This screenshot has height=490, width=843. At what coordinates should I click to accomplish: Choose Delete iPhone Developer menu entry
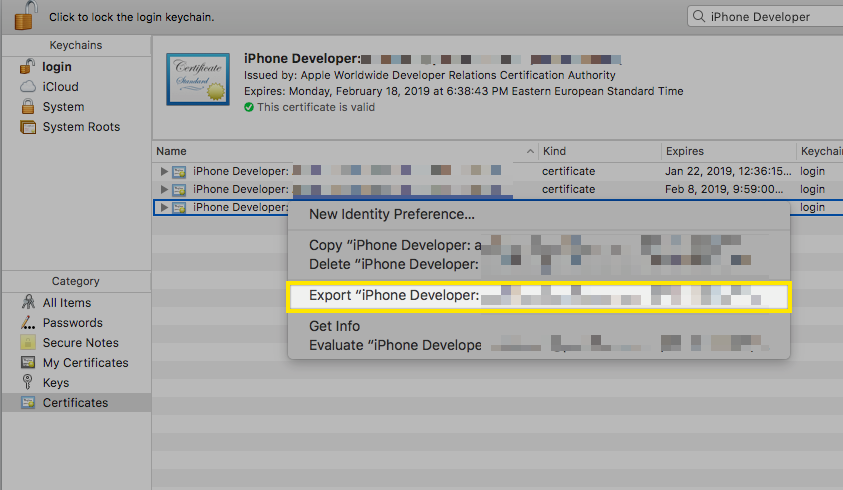[539, 264]
